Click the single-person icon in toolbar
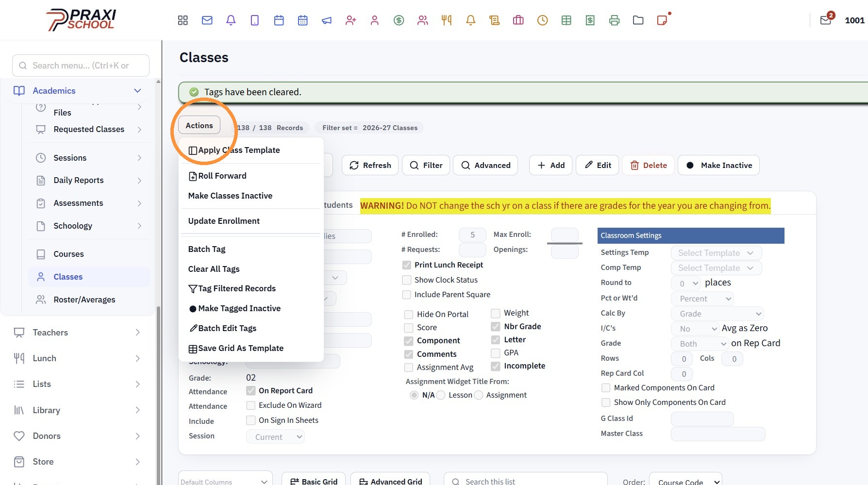The width and height of the screenshot is (868, 485). pyautogui.click(x=374, y=20)
